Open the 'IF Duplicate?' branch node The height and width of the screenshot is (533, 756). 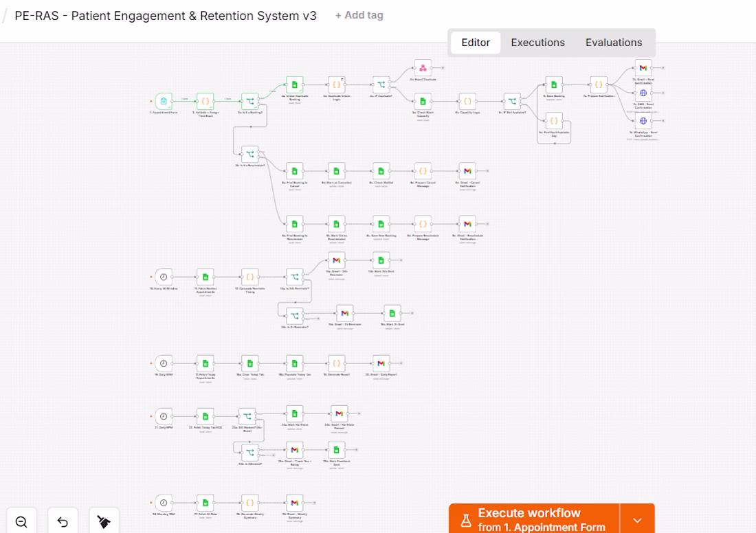pyautogui.click(x=381, y=84)
